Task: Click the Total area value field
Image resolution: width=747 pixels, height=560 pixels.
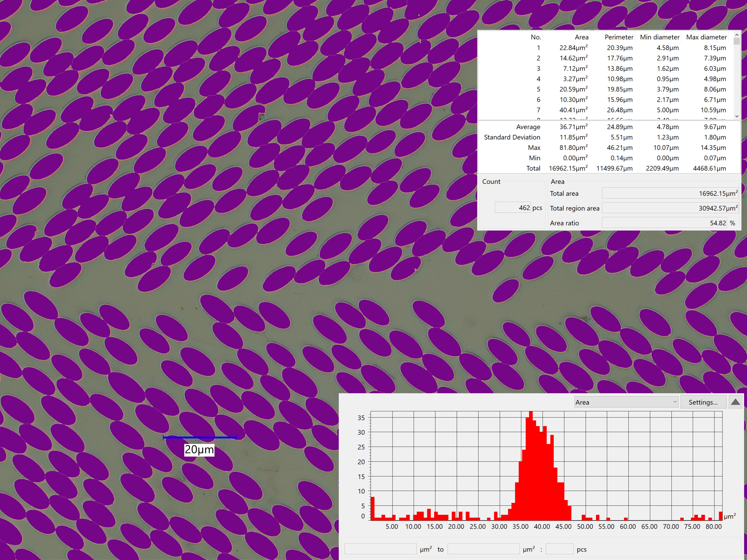Action: point(670,193)
